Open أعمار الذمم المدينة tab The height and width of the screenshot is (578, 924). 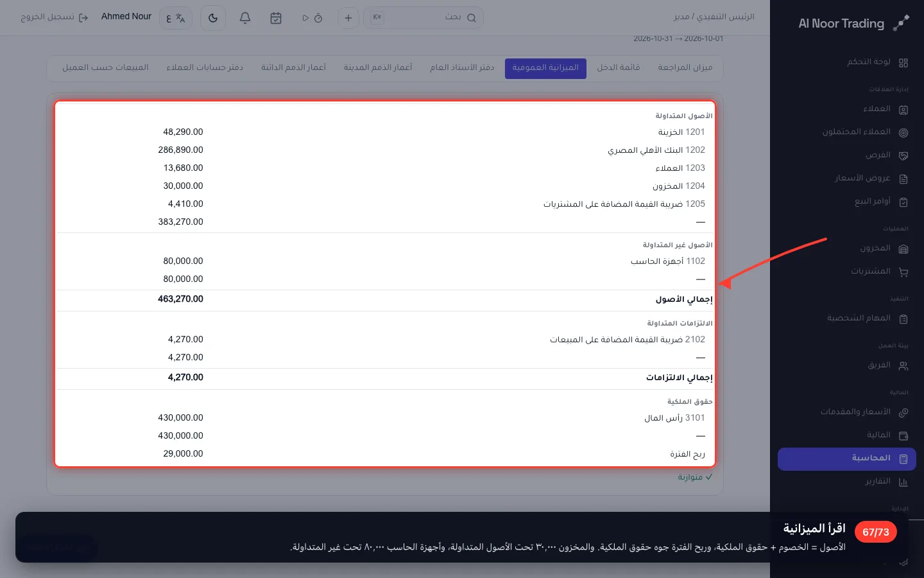point(378,67)
